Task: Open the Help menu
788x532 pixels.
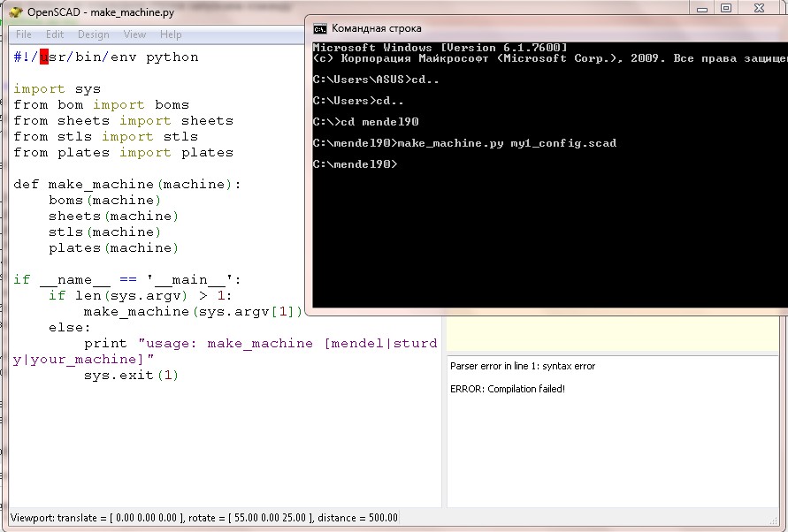Action: 171,34
